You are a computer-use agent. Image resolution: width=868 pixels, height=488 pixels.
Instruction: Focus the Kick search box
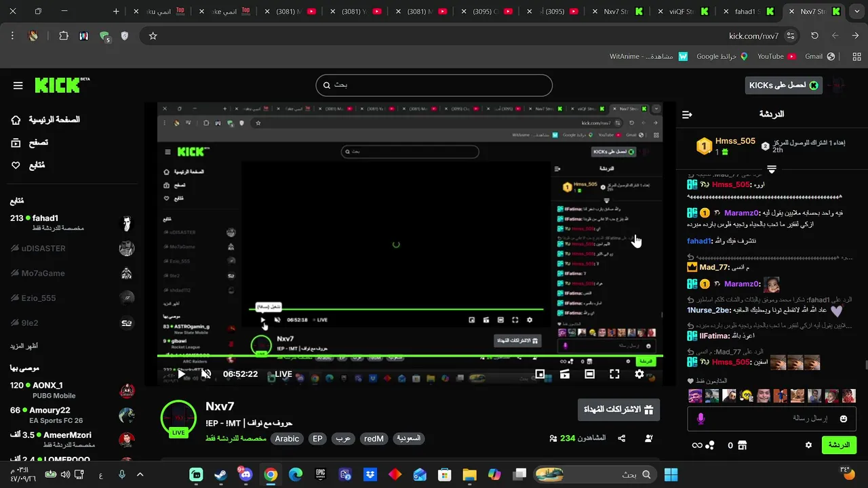point(434,85)
